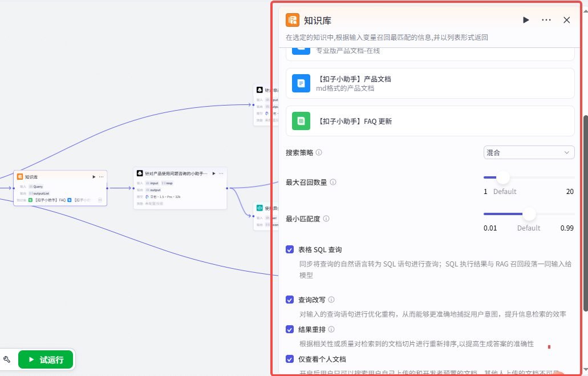Click the green table icon of FAQ 更新 item
The height and width of the screenshot is (376, 588).
click(x=301, y=121)
